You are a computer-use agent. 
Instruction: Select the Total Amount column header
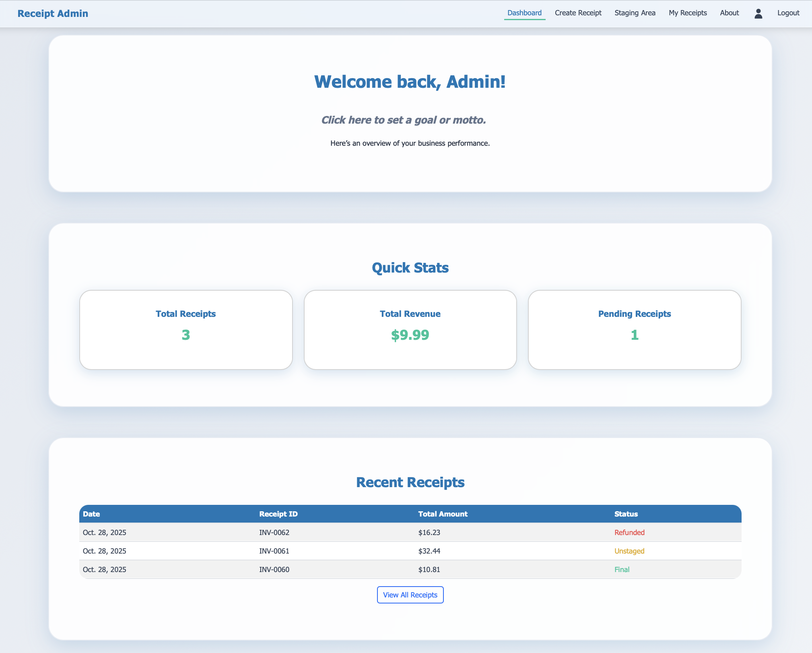[443, 514]
